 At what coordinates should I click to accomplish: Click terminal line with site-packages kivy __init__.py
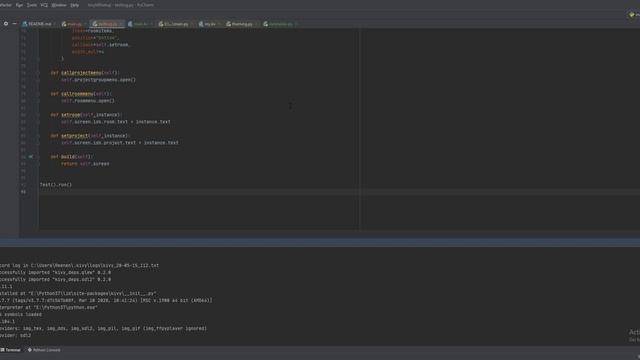point(78,293)
